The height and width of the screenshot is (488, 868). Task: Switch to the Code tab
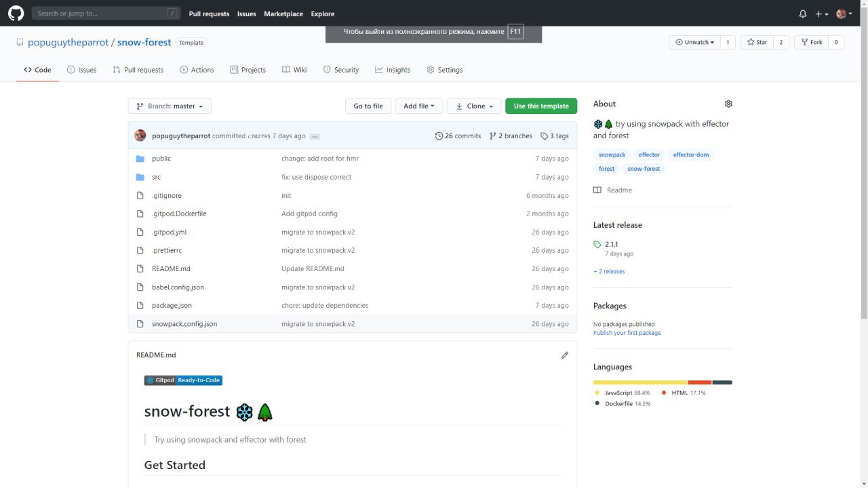37,70
